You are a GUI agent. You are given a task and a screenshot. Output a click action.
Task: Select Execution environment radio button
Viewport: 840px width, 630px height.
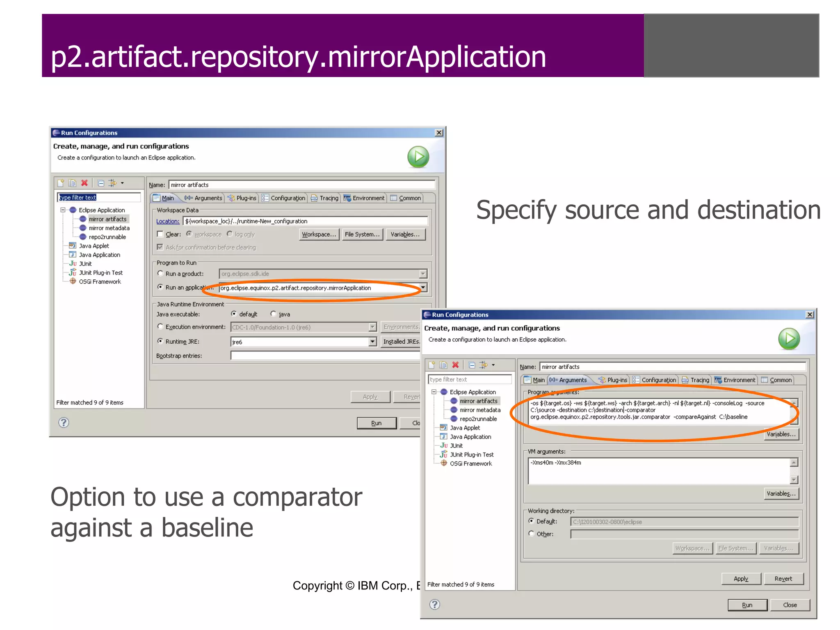[160, 327]
